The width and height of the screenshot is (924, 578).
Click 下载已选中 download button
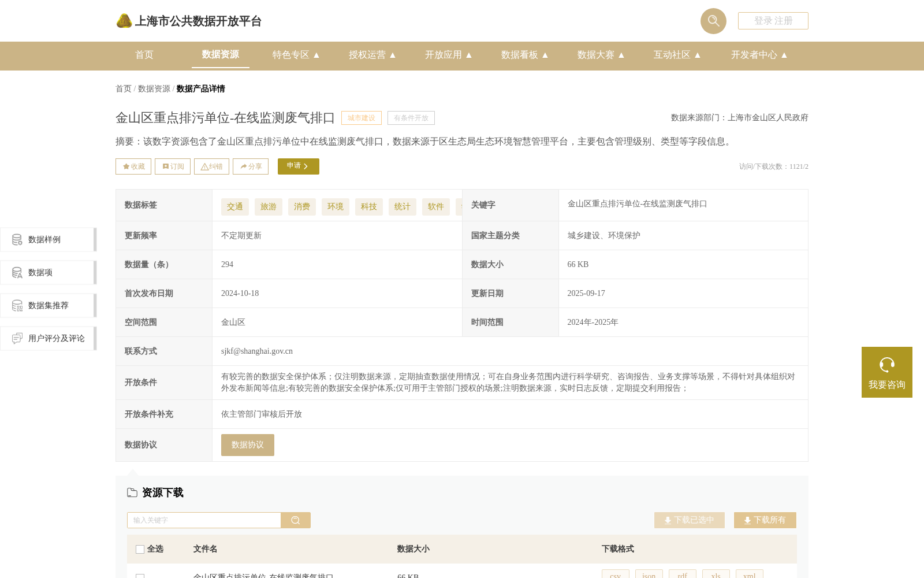coord(690,520)
